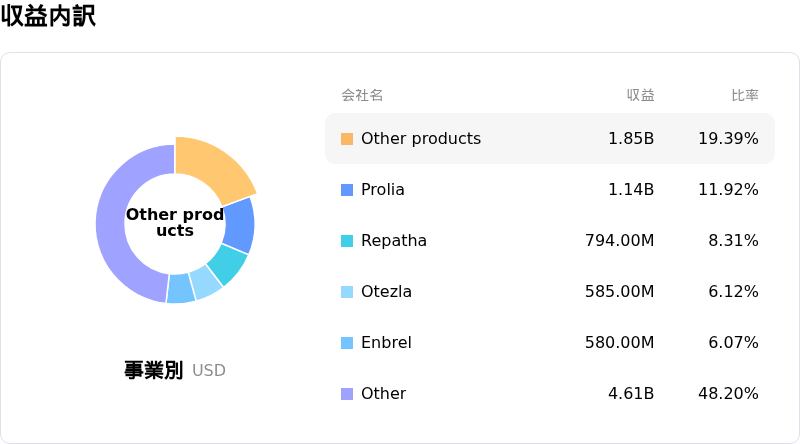This screenshot has height=444, width=800.
Task: Select the Repatha row label
Action: pos(393,241)
